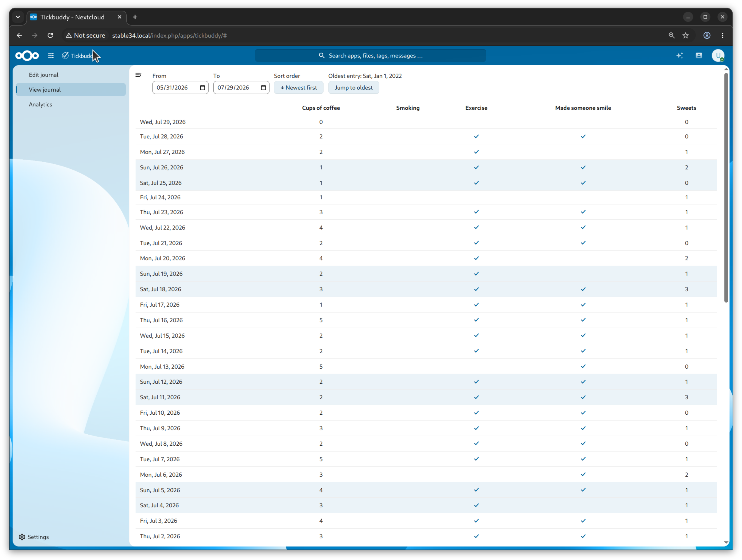Open Tickbuddy app from header

(77, 56)
